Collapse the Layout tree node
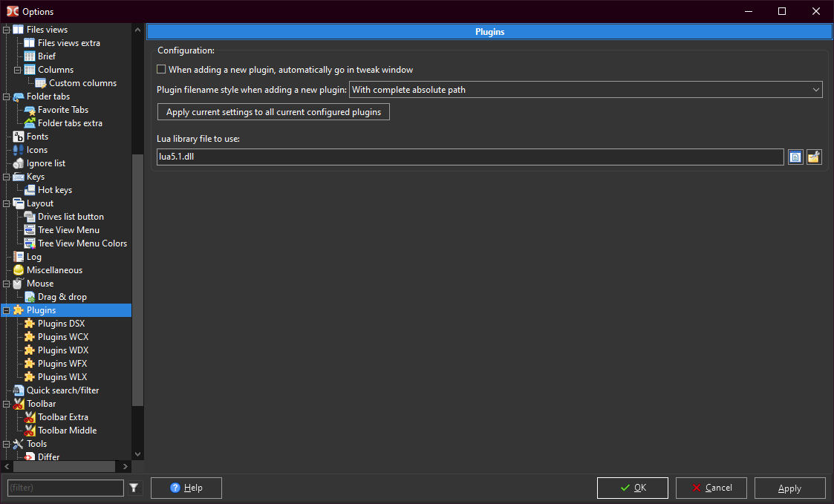The image size is (834, 504). [7, 203]
